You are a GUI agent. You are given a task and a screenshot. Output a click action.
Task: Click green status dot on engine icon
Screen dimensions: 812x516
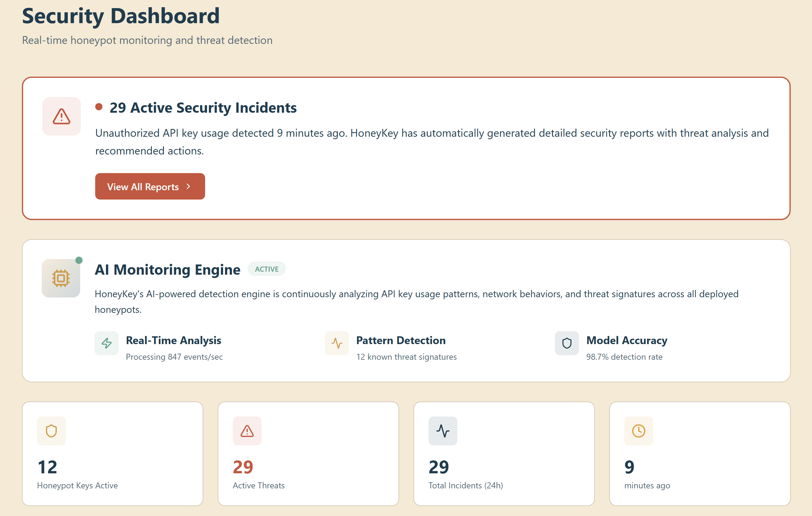[x=79, y=260]
